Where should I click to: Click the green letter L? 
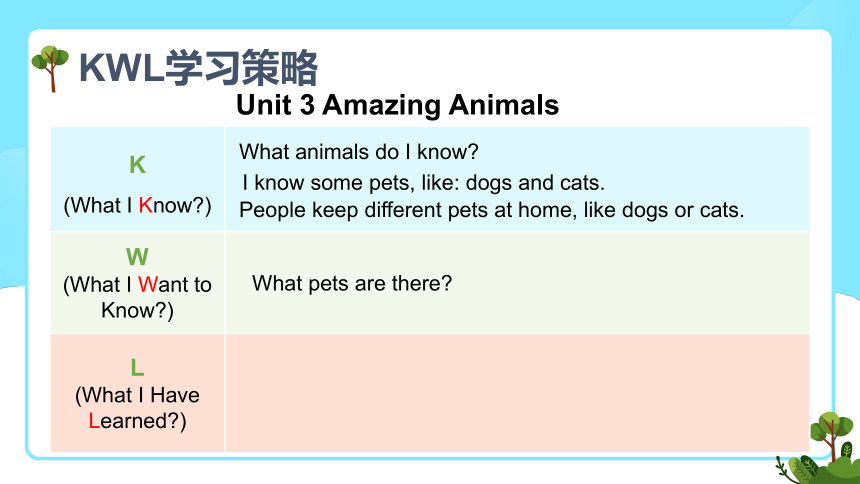click(137, 368)
